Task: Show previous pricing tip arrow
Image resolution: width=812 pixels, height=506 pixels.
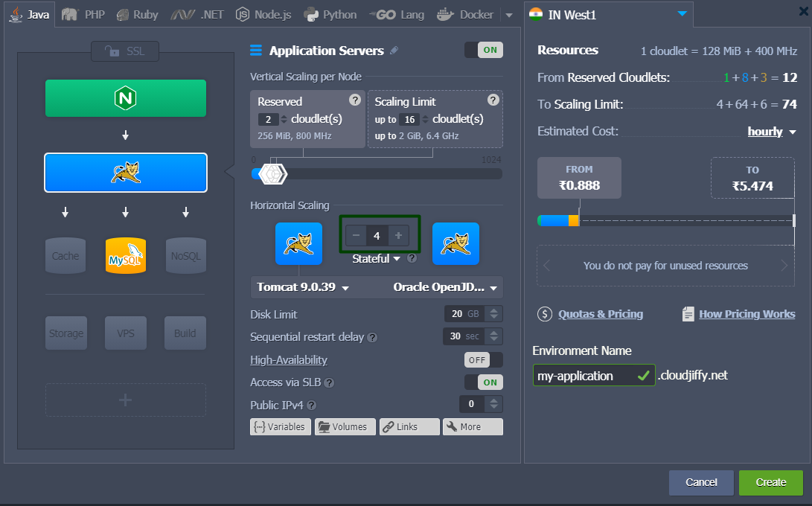Action: (547, 266)
